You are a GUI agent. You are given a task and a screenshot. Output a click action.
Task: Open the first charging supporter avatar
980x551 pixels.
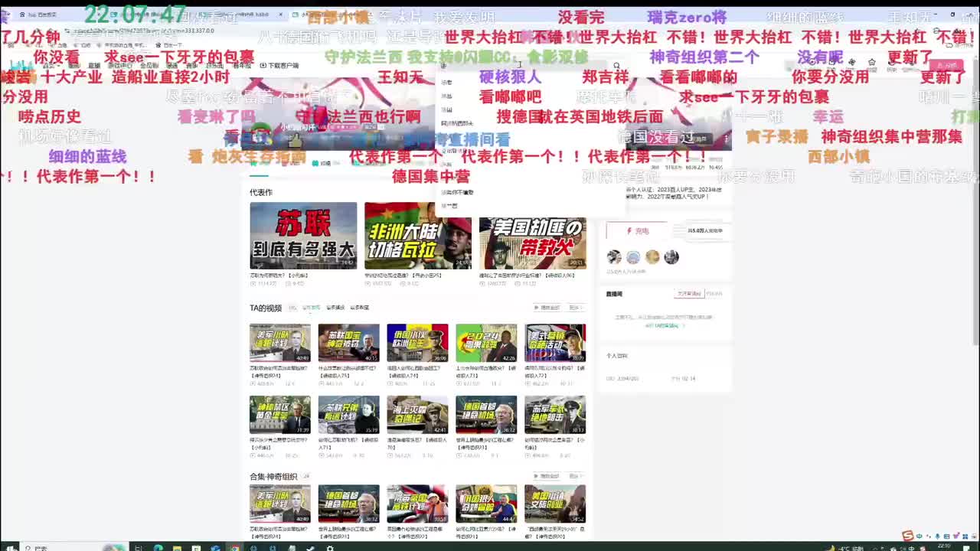[614, 257]
